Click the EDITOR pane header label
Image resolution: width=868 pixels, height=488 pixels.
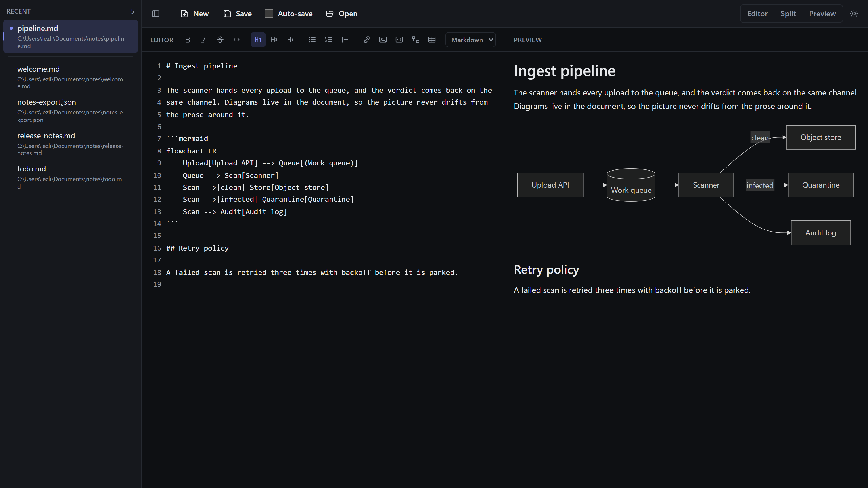(x=162, y=40)
